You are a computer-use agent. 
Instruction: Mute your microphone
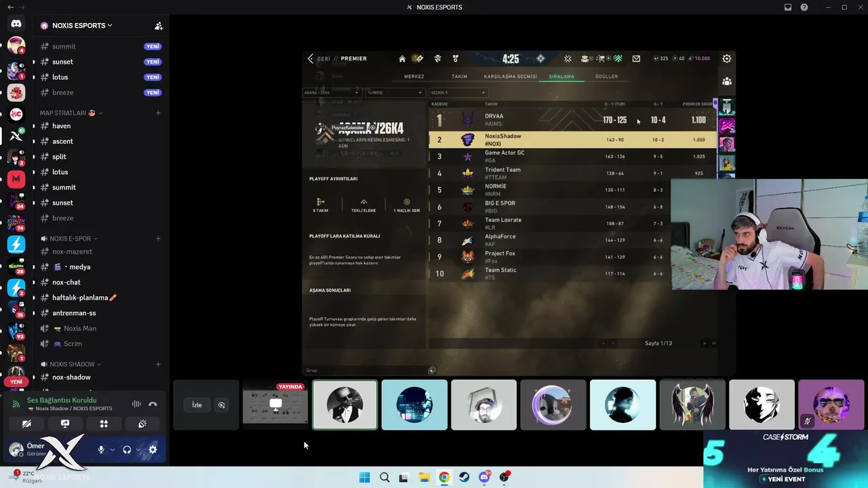pyautogui.click(x=101, y=449)
